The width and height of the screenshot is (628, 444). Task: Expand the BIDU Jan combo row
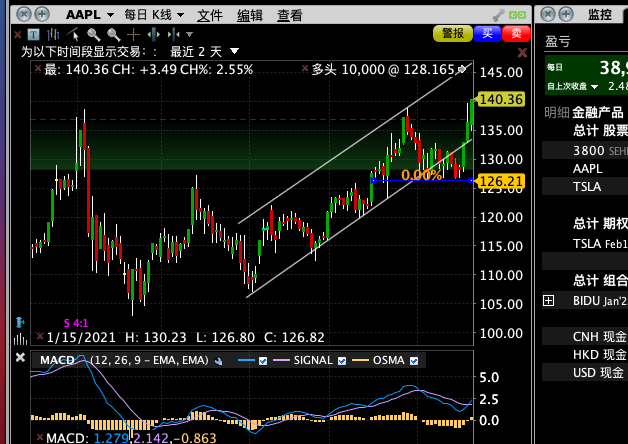click(549, 300)
